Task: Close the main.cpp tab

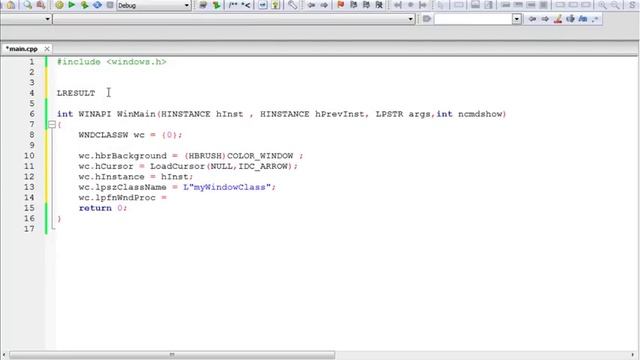Action: 47,49
